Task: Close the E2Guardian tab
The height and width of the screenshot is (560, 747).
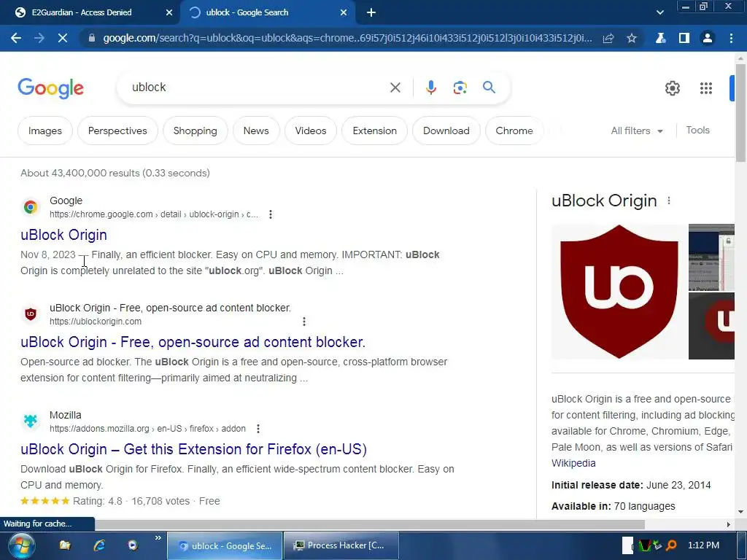Action: (x=169, y=13)
